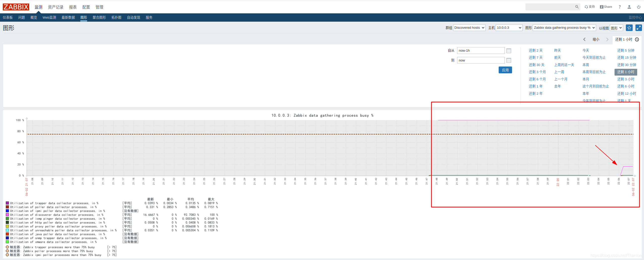Go to 自动发现 submenu
This screenshot has height=260, width=644.
click(x=133, y=17)
